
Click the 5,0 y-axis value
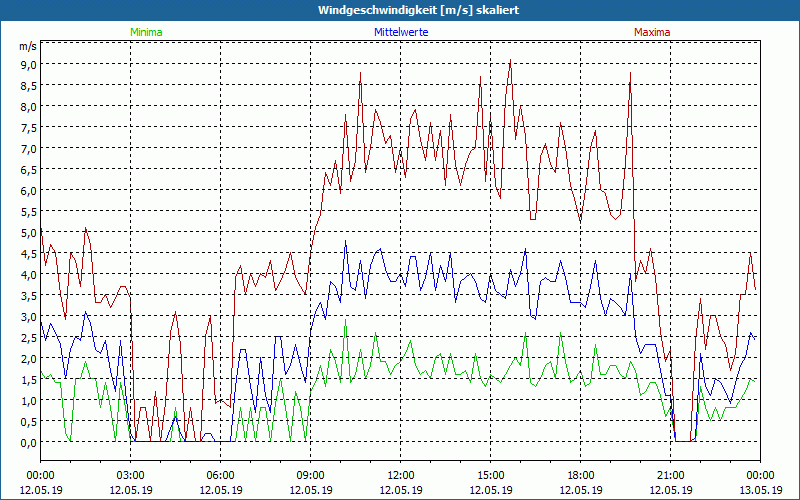click(29, 233)
